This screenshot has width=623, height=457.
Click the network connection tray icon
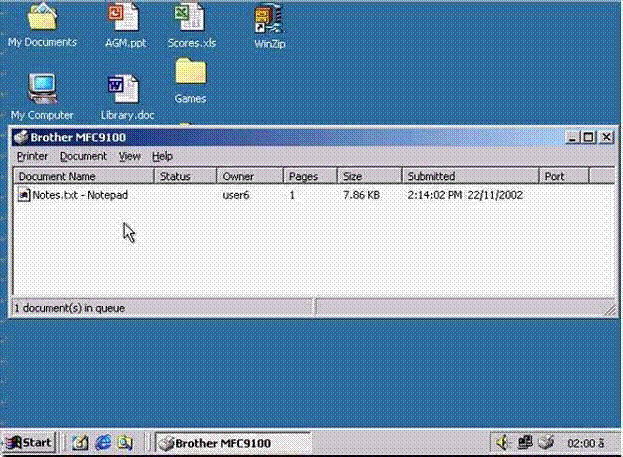[524, 442]
